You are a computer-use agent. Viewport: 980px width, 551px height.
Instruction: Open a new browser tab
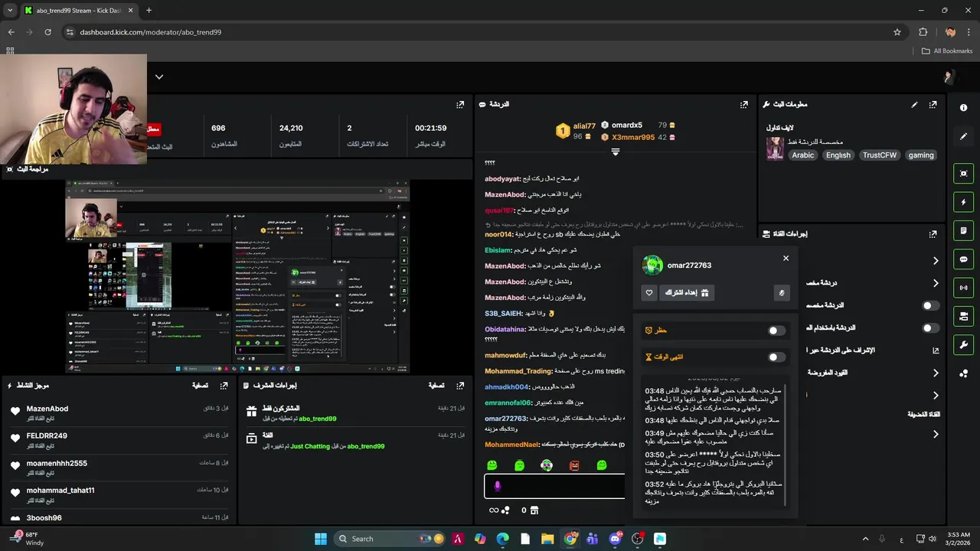point(149,11)
